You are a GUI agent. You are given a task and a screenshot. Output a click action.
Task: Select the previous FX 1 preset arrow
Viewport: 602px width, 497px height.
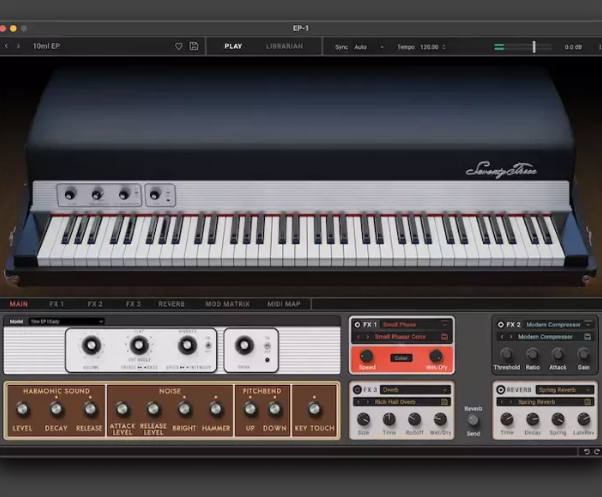(x=359, y=337)
